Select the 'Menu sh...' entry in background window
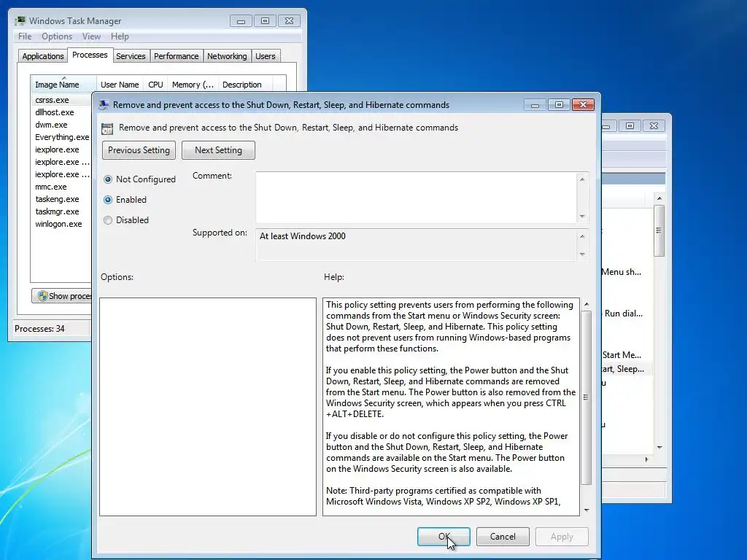The image size is (747, 560). pyautogui.click(x=621, y=272)
